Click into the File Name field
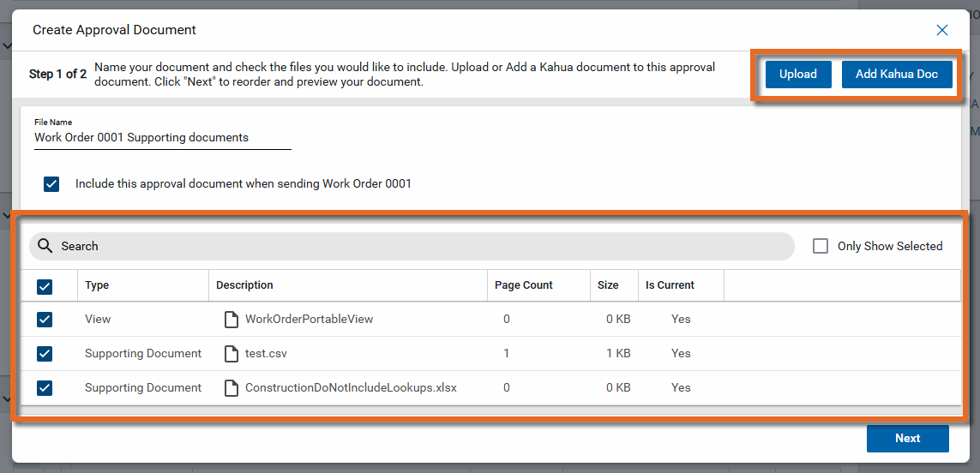980x473 pixels. point(163,138)
